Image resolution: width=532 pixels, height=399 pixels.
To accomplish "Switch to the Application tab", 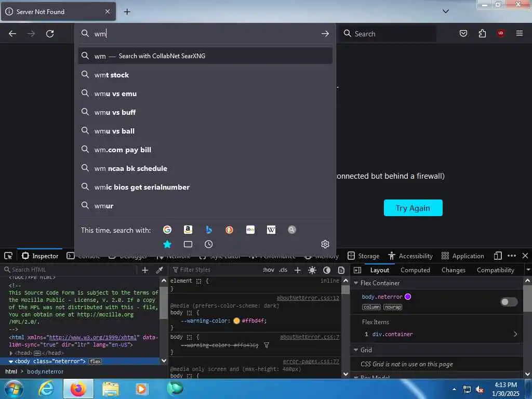I will (463, 256).
